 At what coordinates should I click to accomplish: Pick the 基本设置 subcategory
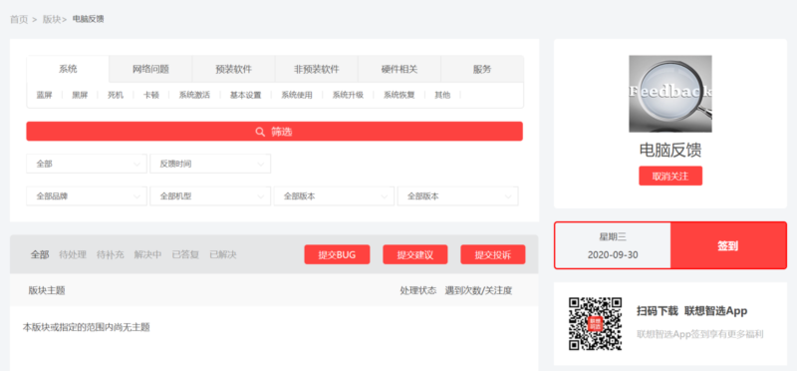click(x=246, y=95)
